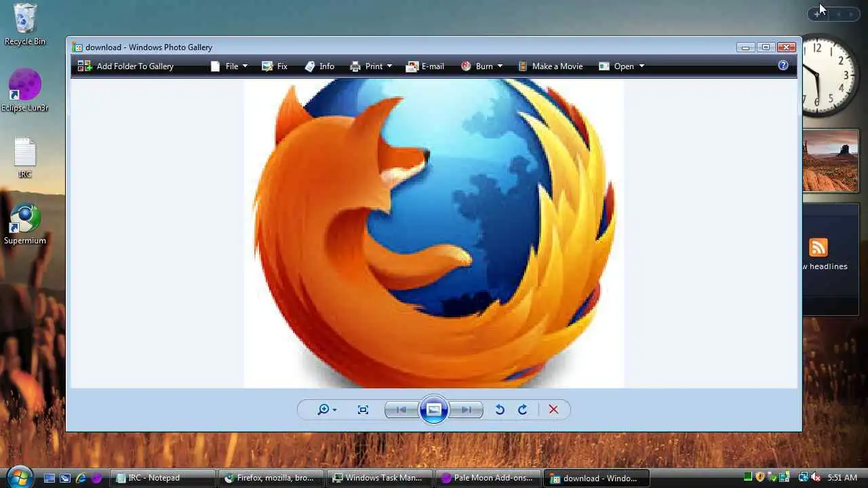Click Add Folder To Gallery
Image resolution: width=868 pixels, height=488 pixels.
[125, 66]
